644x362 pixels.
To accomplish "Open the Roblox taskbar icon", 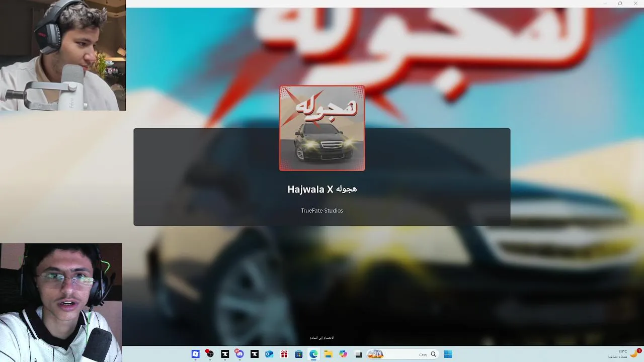I will click(x=196, y=354).
